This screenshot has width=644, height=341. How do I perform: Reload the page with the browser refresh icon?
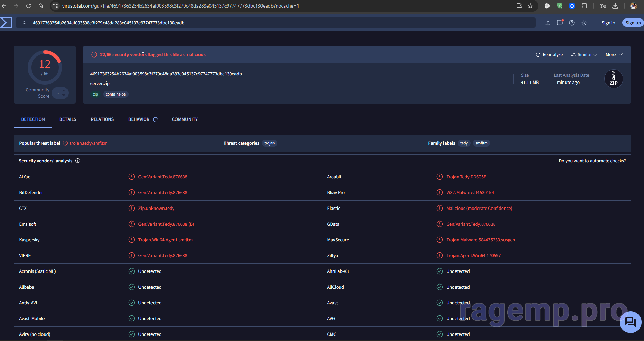[x=28, y=6]
